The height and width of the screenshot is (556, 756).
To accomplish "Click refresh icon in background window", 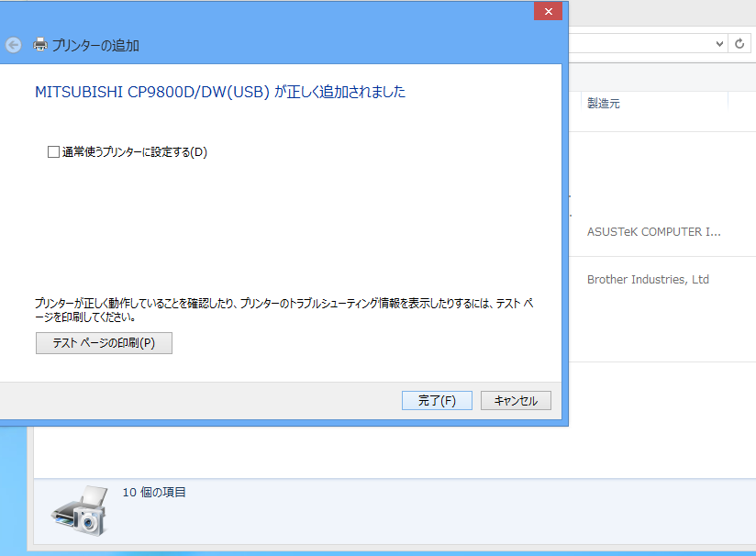I will tap(739, 44).
